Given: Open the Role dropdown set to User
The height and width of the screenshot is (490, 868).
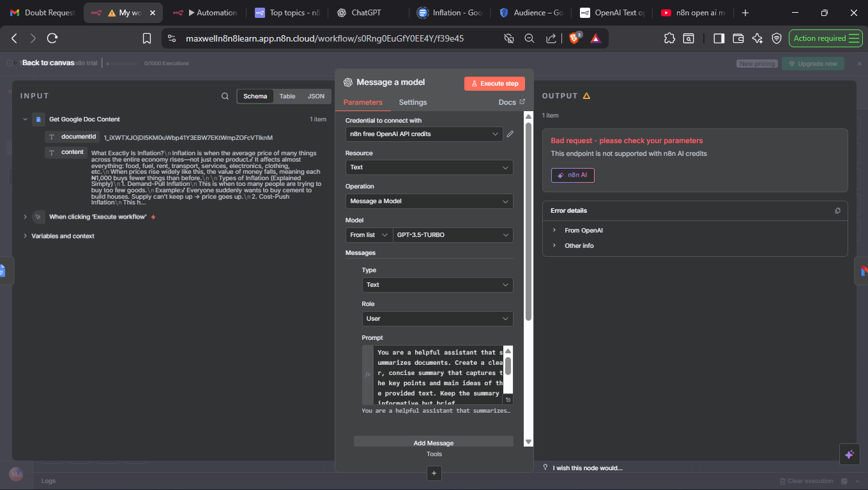Looking at the screenshot, I should pos(437,319).
